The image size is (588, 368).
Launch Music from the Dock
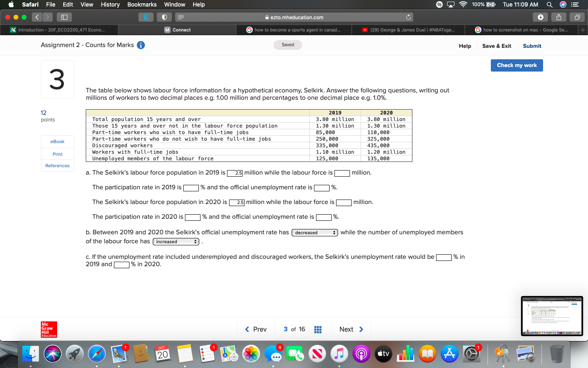pos(339,354)
